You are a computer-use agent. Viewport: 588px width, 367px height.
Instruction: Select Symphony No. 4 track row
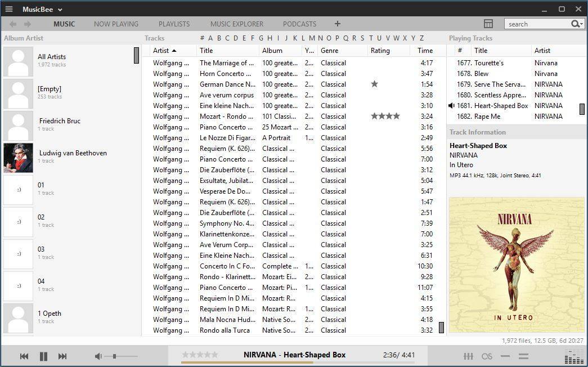[x=293, y=223]
